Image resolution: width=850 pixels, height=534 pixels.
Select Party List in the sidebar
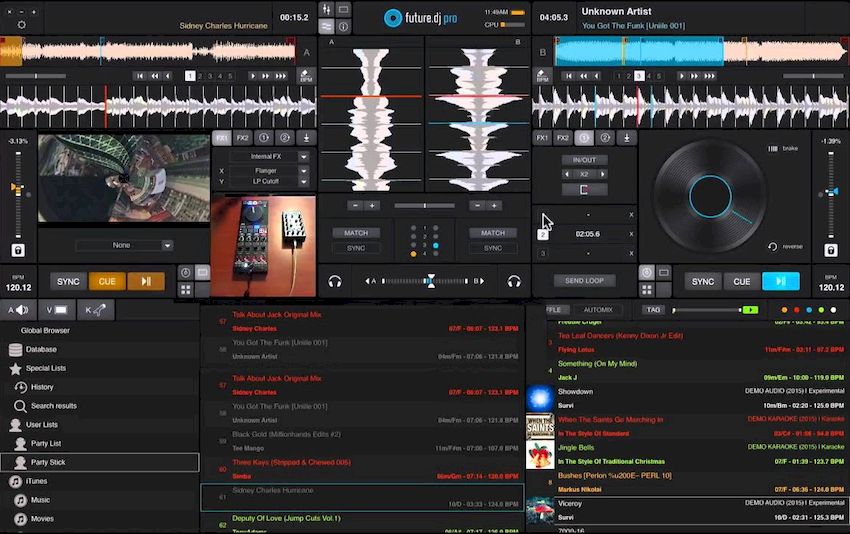pyautogui.click(x=46, y=443)
